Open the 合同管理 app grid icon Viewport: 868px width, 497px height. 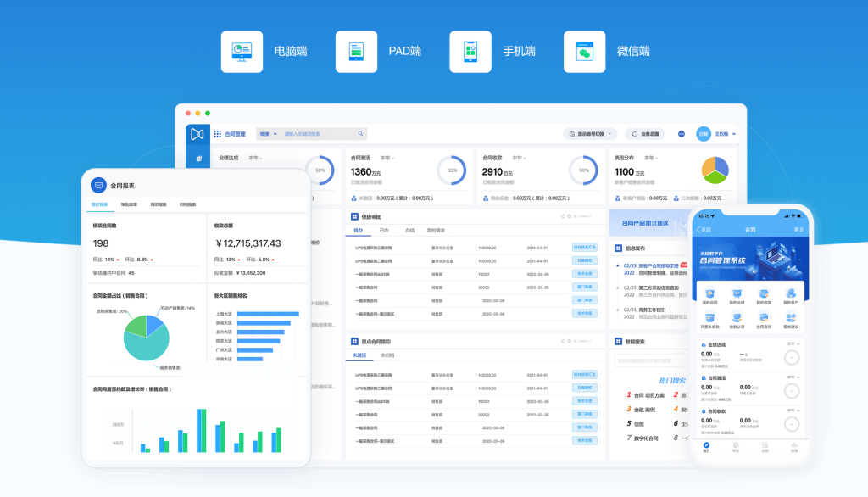(x=217, y=134)
